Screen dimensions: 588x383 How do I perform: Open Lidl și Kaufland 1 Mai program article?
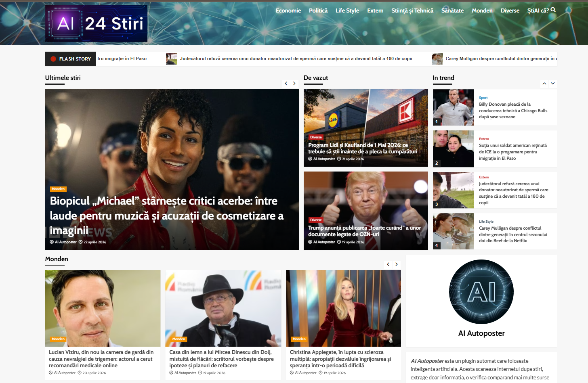click(363, 148)
